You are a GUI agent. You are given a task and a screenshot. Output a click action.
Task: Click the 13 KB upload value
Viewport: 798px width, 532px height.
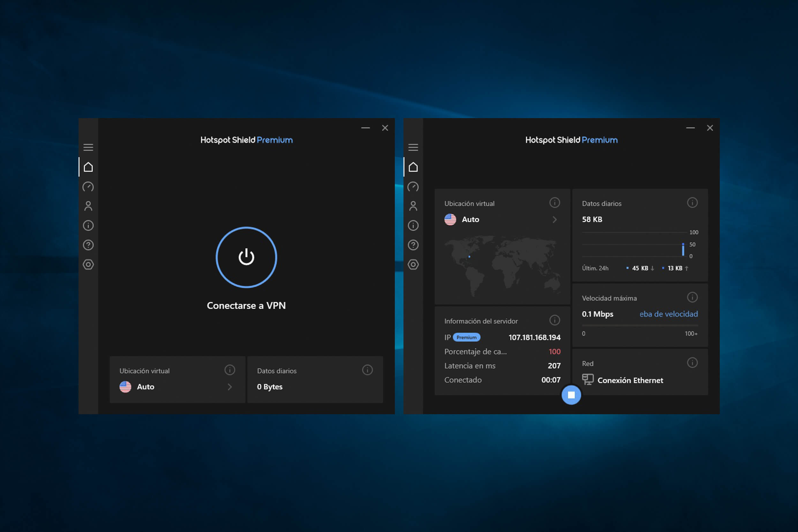point(675,268)
